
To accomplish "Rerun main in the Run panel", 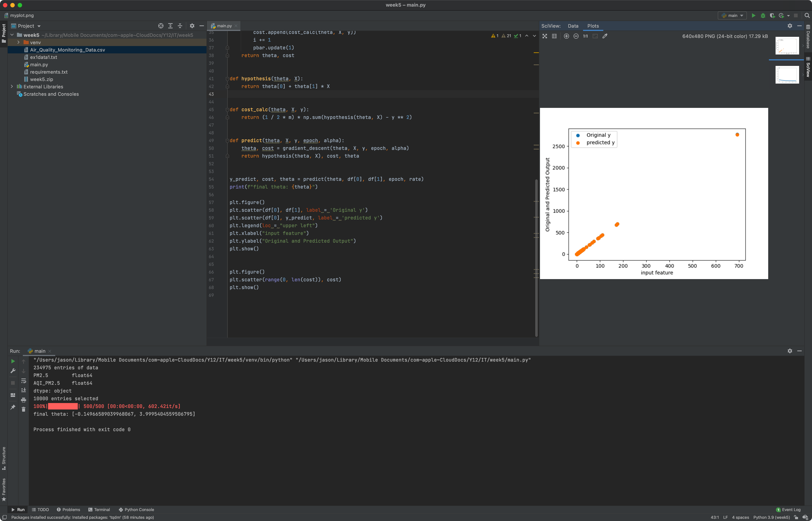I will coord(13,361).
